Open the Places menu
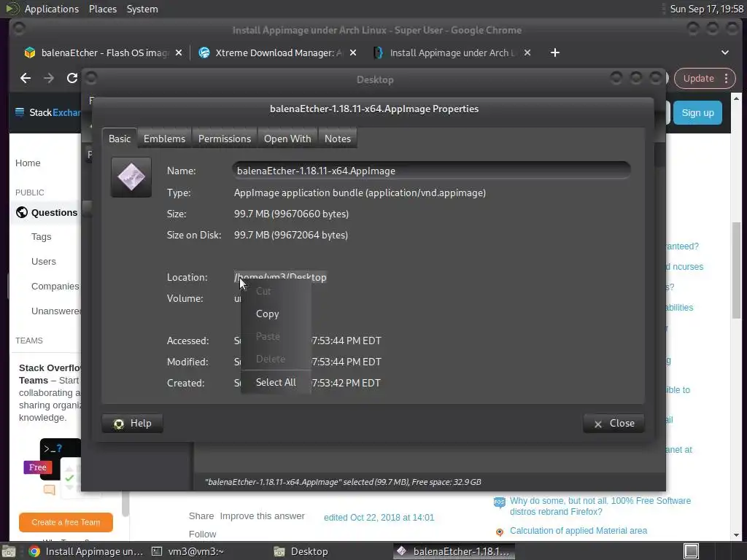Viewport: 747px width, 560px height. tap(103, 9)
